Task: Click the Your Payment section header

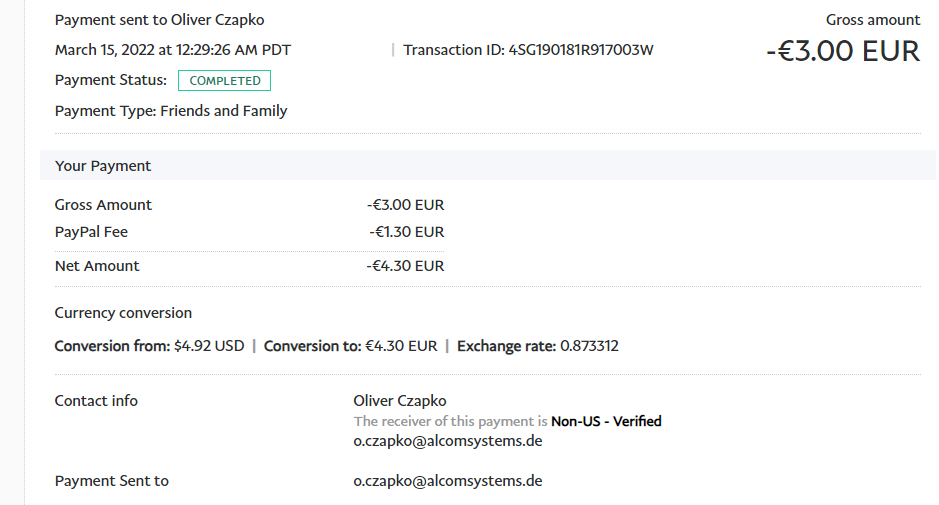Action: (x=103, y=166)
